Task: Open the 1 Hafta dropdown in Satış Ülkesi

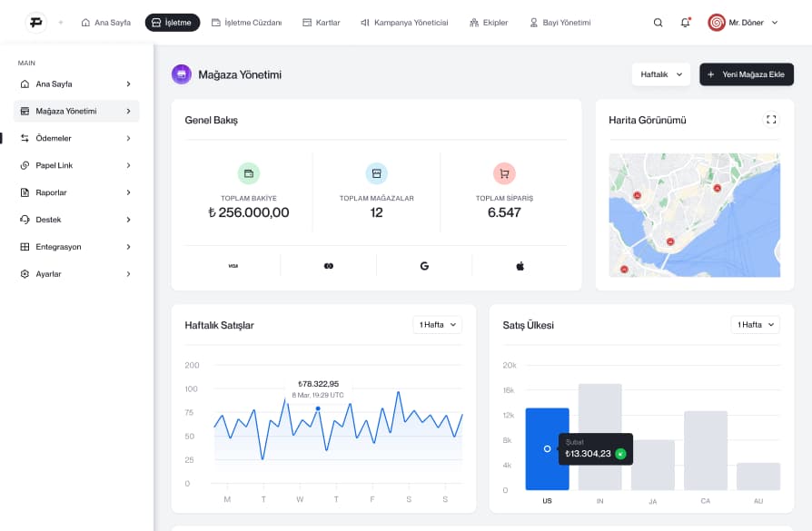Action: click(x=755, y=324)
